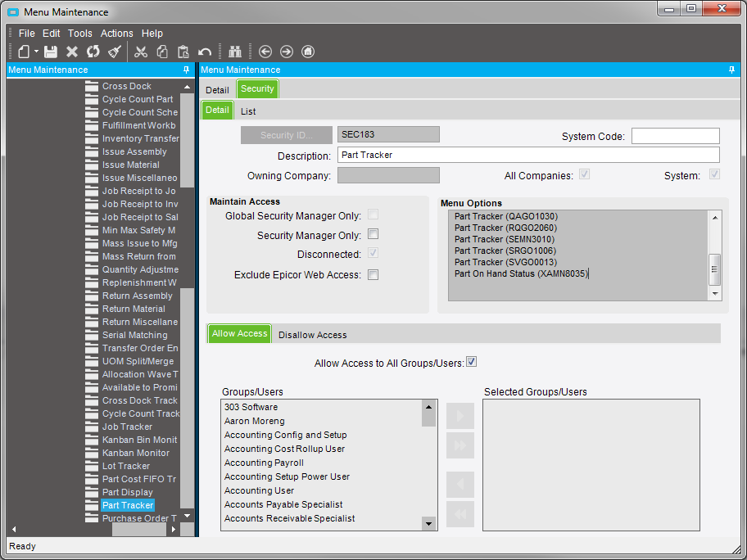Click the folder icon beside Kanban Monitor
The width and height of the screenshot is (747, 560).
[92, 454]
